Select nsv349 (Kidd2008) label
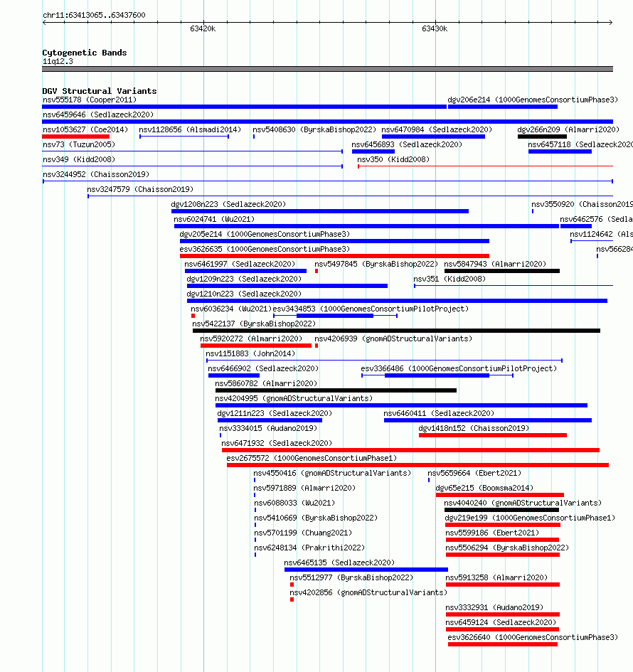Screen dimensions: 633x672 tap(79, 160)
